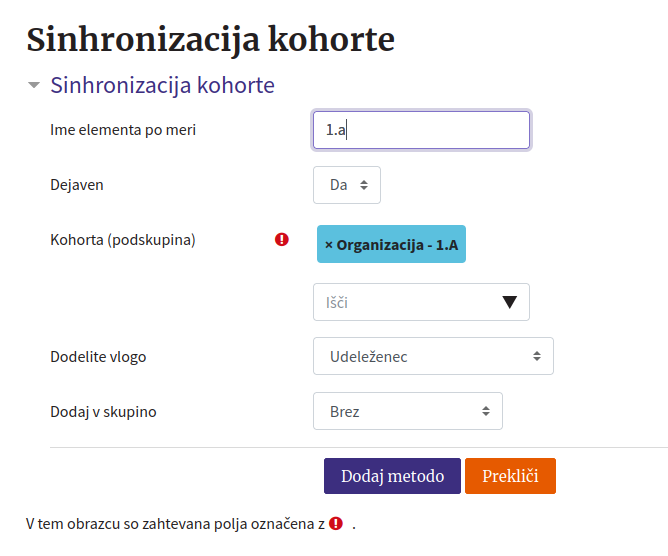Remove the Organizacija - 1.A cohort tag

click(x=391, y=244)
